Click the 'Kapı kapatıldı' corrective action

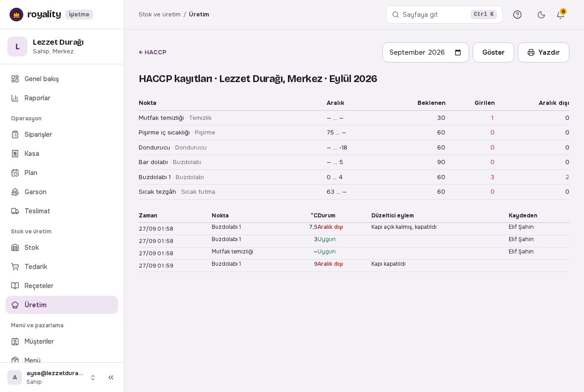click(x=388, y=264)
